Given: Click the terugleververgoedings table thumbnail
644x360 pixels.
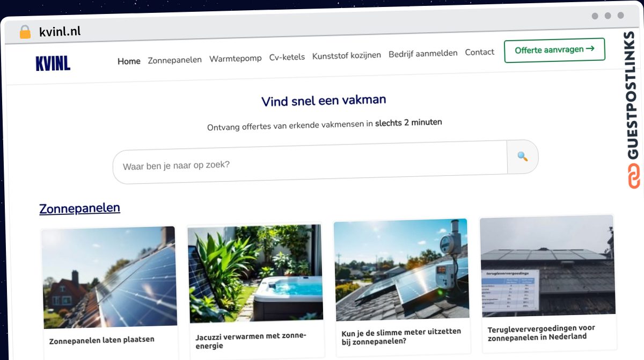Looking at the screenshot, I should [x=547, y=266].
